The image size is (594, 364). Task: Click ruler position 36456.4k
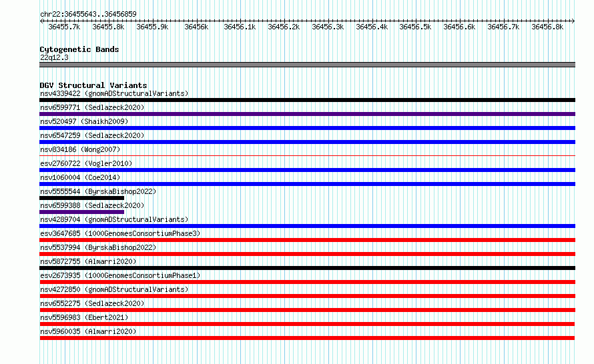372,27
